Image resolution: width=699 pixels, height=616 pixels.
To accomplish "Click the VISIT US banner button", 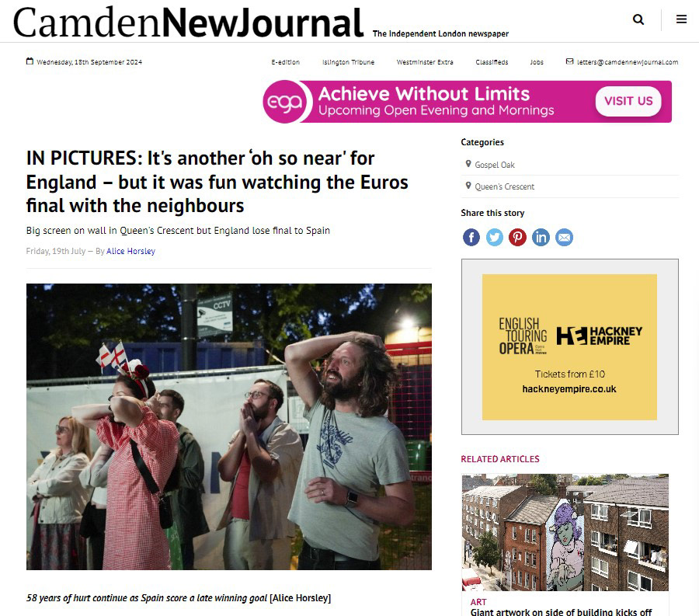I will coord(628,101).
